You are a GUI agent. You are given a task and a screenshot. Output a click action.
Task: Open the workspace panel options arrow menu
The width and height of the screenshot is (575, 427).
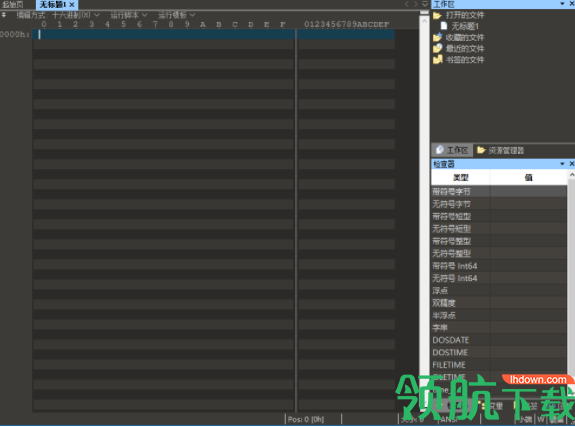pos(562,4)
